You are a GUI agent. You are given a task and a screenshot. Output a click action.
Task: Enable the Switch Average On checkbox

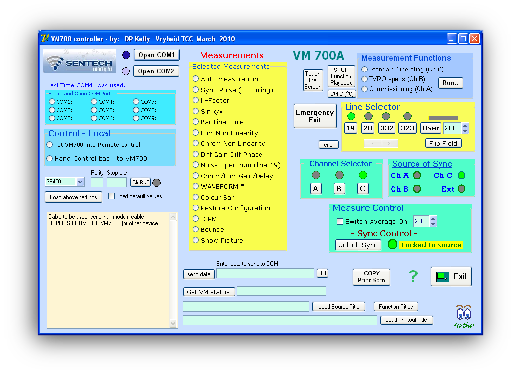tap(340, 221)
